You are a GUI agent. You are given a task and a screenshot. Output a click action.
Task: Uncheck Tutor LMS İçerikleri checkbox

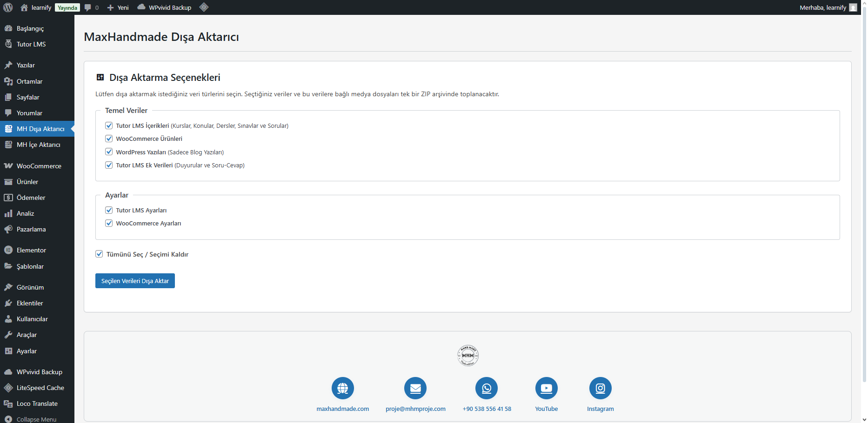[109, 126]
